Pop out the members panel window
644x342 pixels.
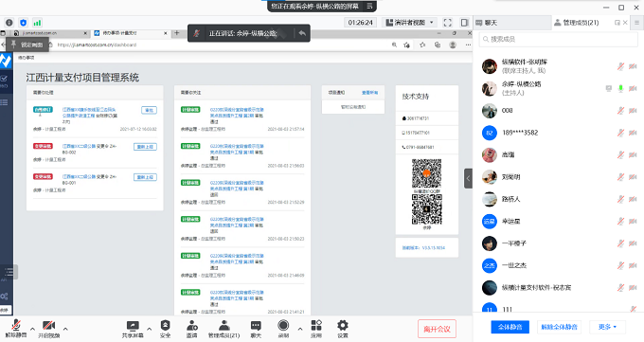(x=617, y=23)
